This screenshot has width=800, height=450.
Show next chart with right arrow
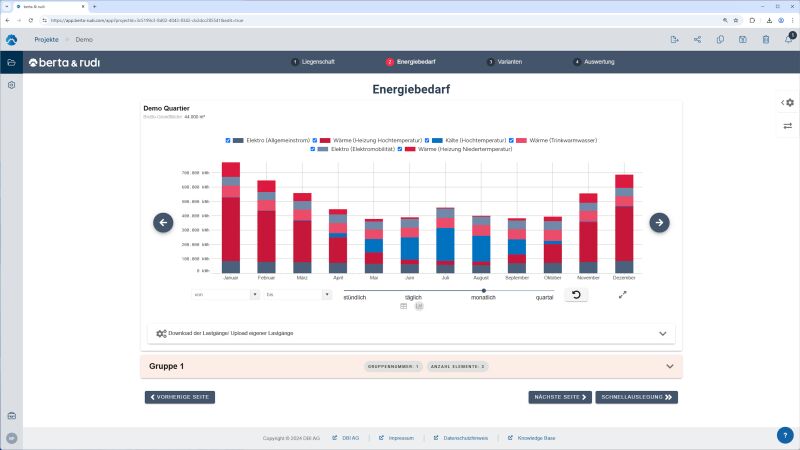pyautogui.click(x=659, y=222)
